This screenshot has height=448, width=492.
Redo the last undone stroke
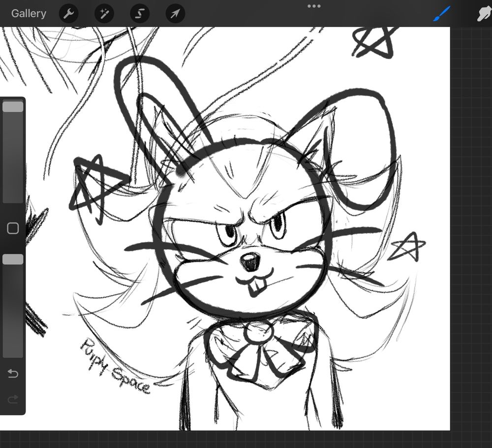(13, 399)
